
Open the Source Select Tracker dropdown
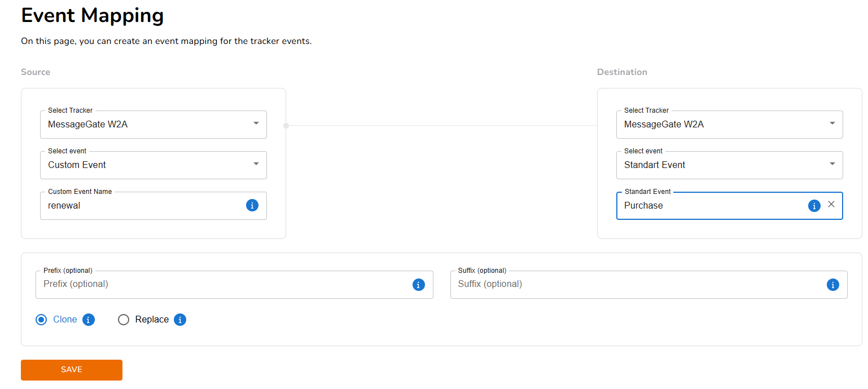pyautogui.click(x=153, y=125)
